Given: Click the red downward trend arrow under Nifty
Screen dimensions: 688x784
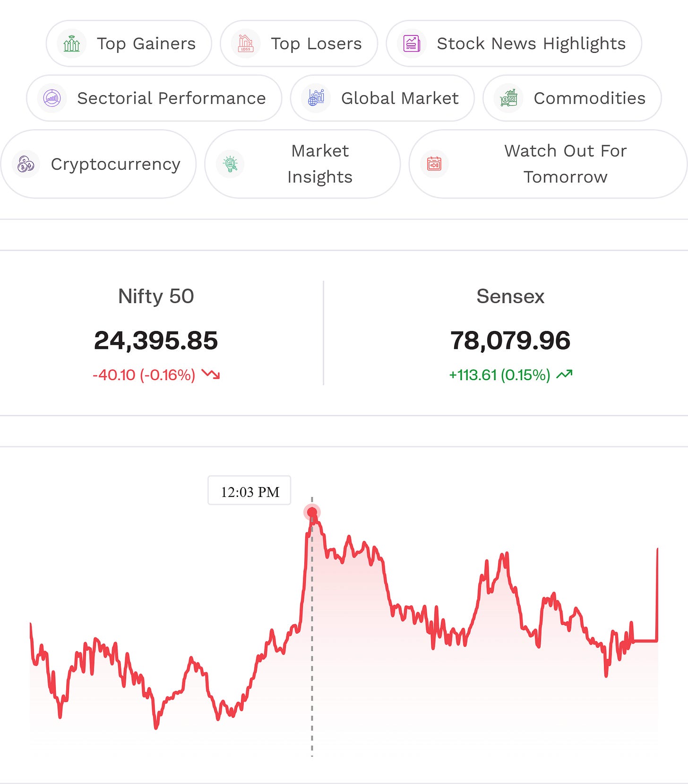Looking at the screenshot, I should [211, 375].
